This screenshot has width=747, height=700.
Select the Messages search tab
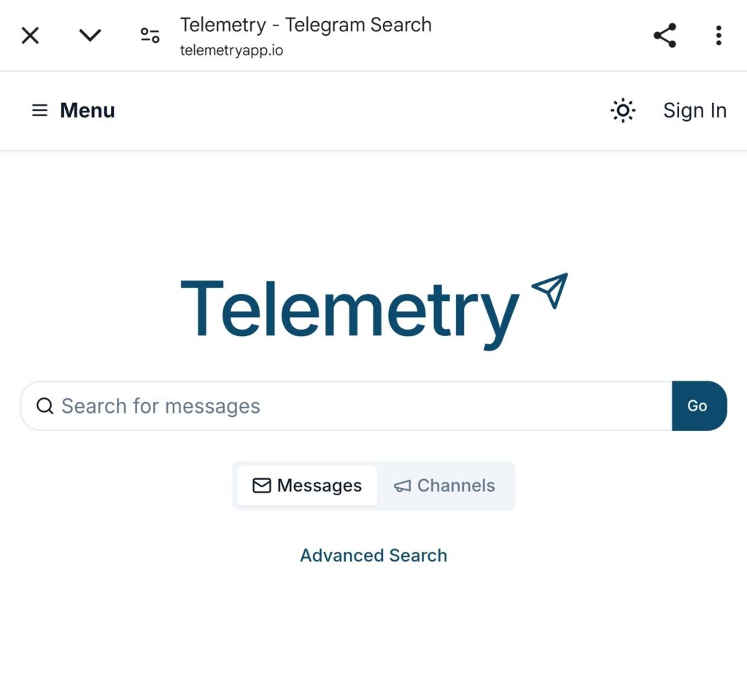307,486
